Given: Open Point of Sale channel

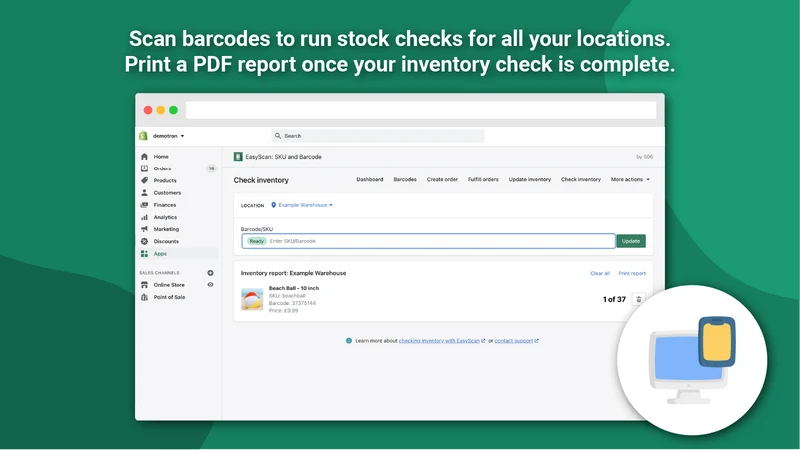Looking at the screenshot, I should point(169,297).
